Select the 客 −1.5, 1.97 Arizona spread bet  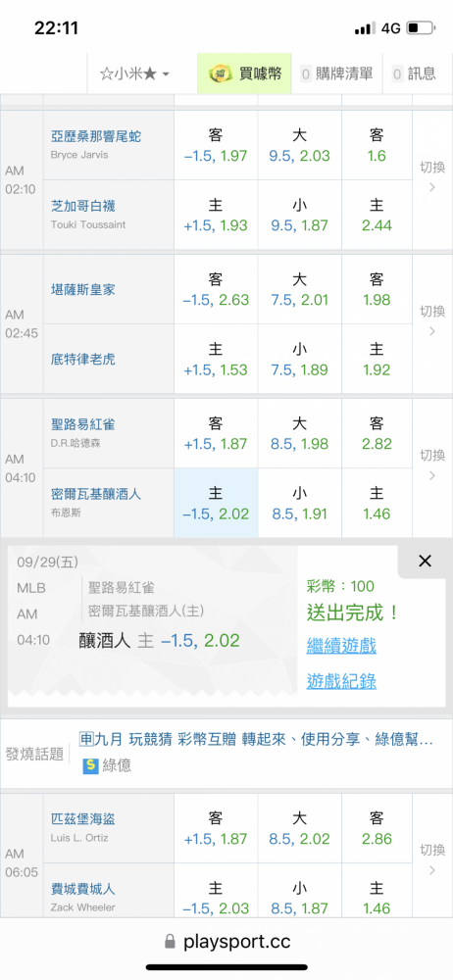216,146
